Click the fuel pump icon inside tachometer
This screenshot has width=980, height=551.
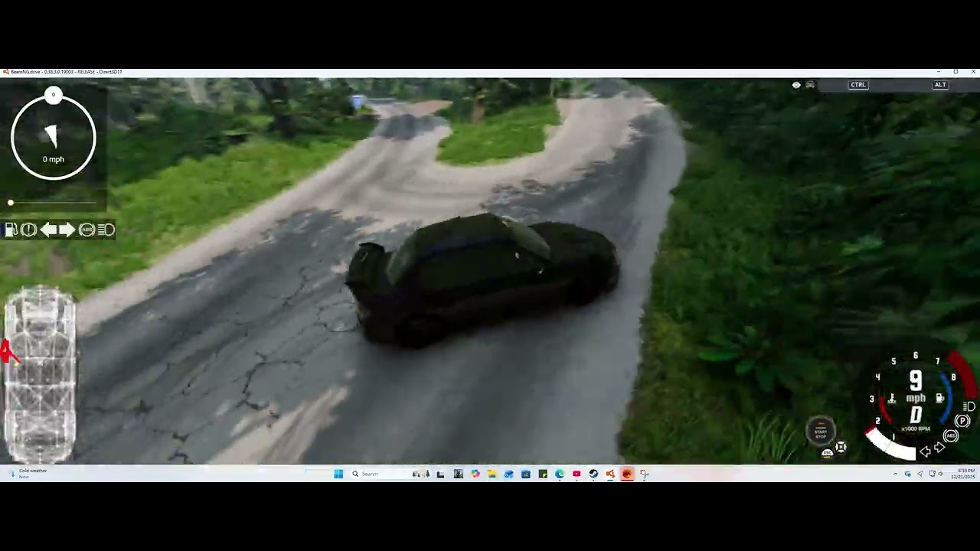coord(939,397)
